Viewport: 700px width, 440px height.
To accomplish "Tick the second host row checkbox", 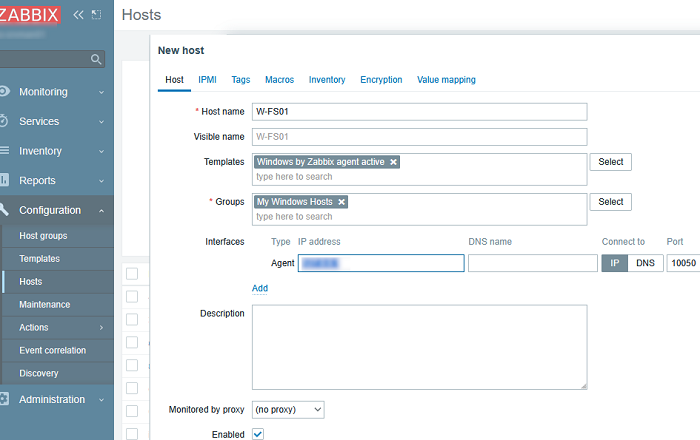I will pos(132,296).
